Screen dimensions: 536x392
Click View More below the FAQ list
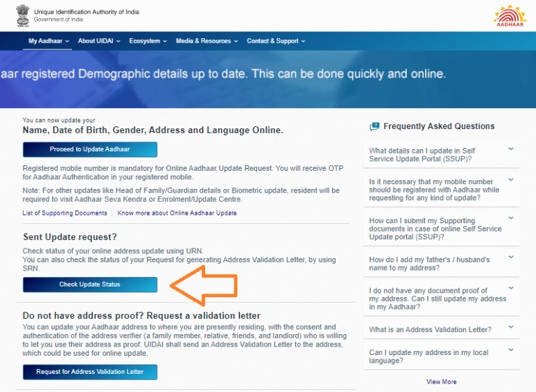pyautogui.click(x=441, y=382)
